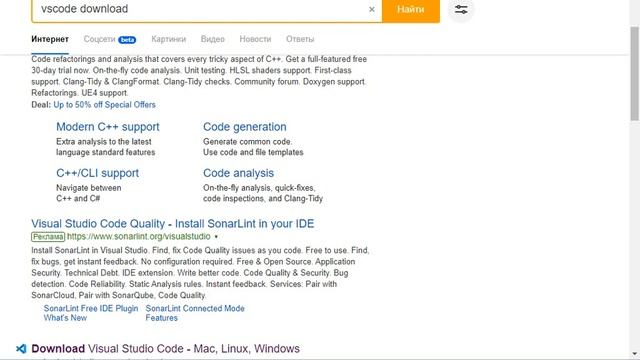This screenshot has height=360, width=640.
Task: Open the 'Modern C++ support' link
Action: [x=108, y=127]
